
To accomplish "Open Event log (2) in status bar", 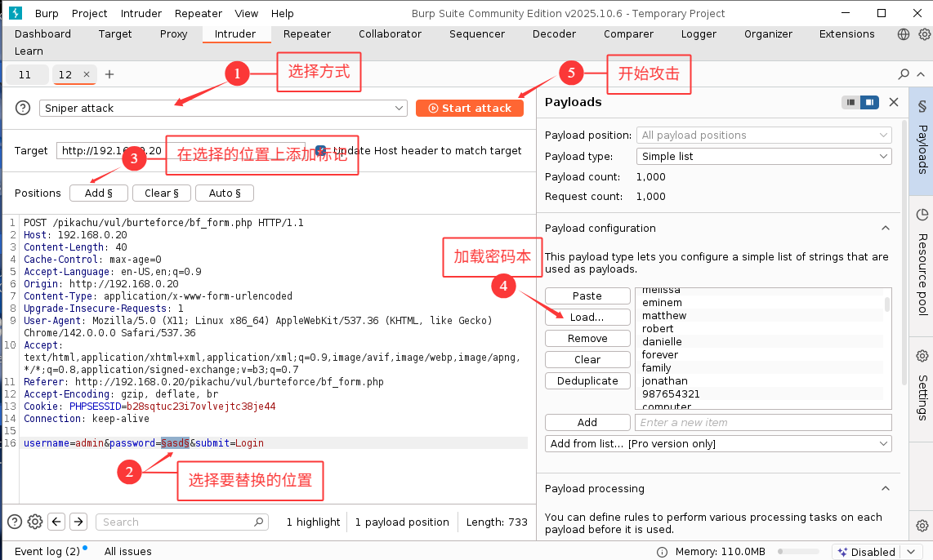I will tap(47, 551).
